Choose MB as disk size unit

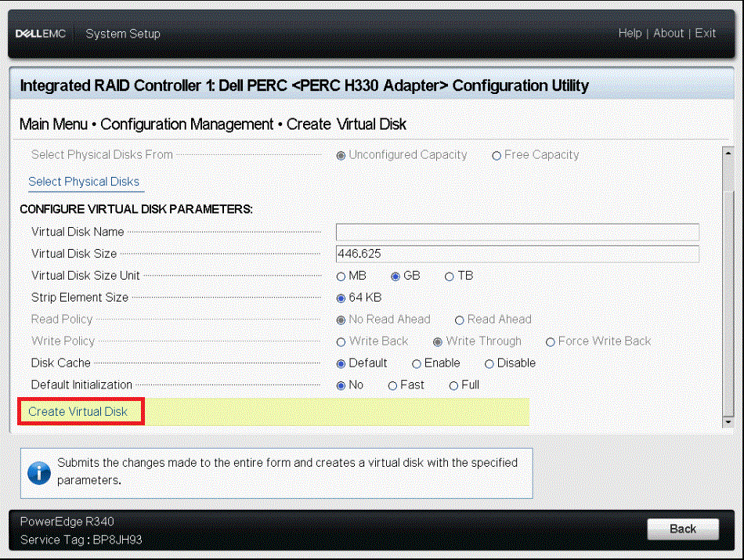pos(341,276)
